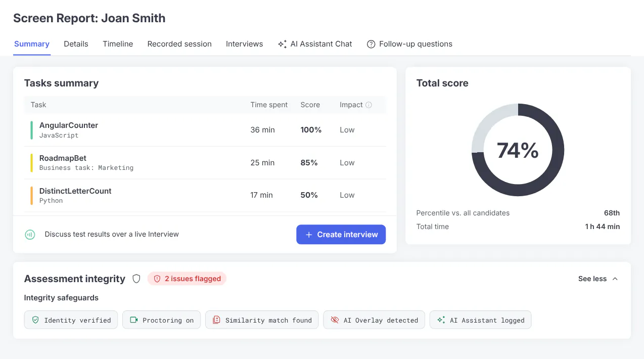Viewport: 644px width, 359px height.
Task: Click the Impact info icon
Action: coord(369,105)
